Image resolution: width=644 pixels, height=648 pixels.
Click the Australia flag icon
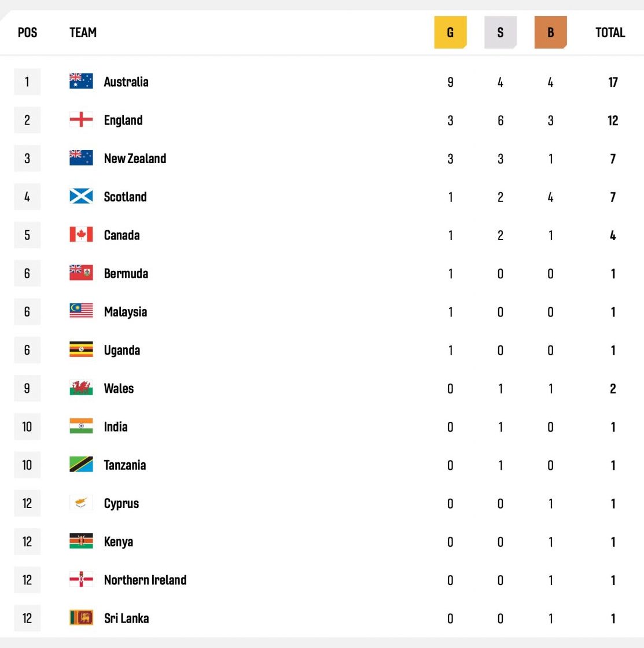coord(81,81)
